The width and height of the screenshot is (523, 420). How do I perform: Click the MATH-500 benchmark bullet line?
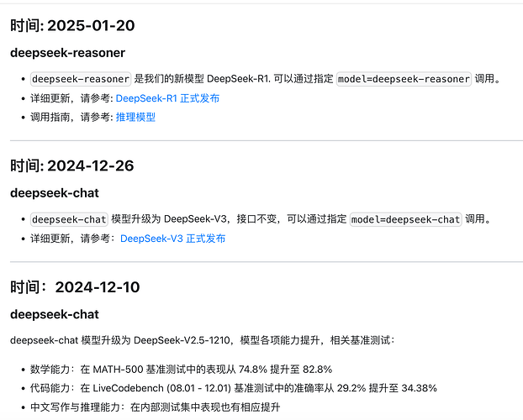pos(181,370)
